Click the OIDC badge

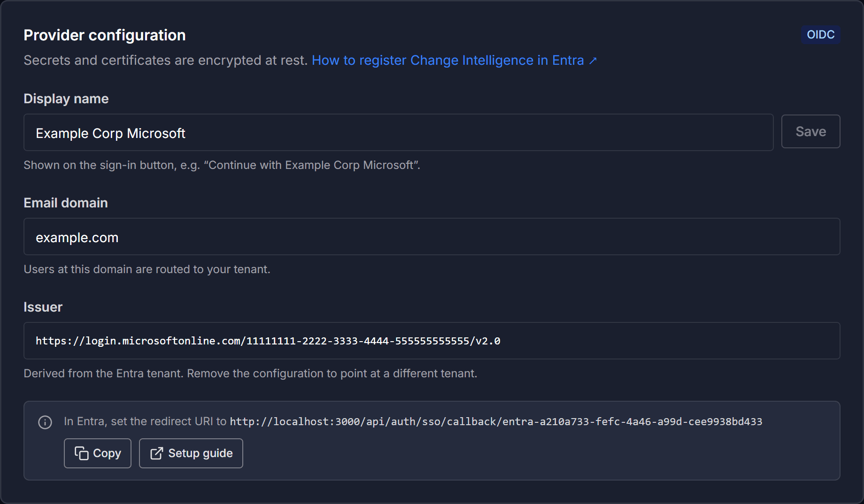click(x=821, y=35)
